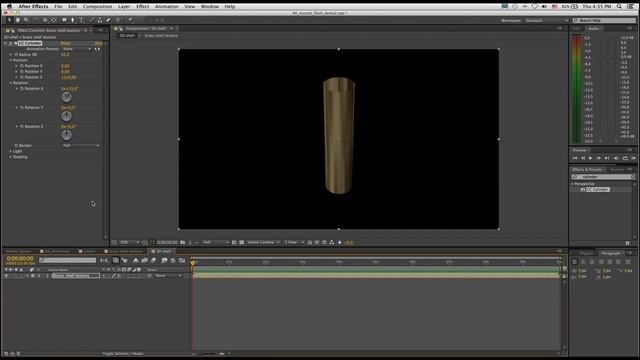Toggle the Rotation Z stopwatch
640x360 pixels.
pos(22,127)
